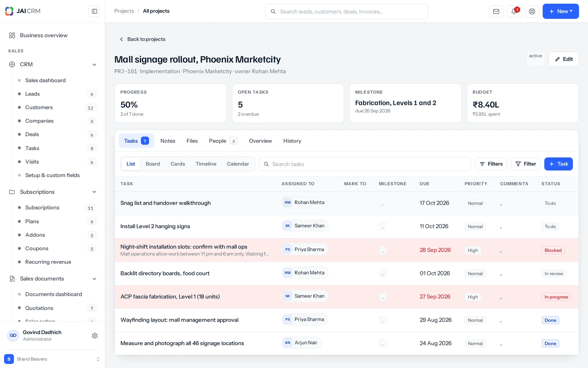The image size is (588, 368).
Task: Click the Filter funnel button
Action: click(526, 164)
